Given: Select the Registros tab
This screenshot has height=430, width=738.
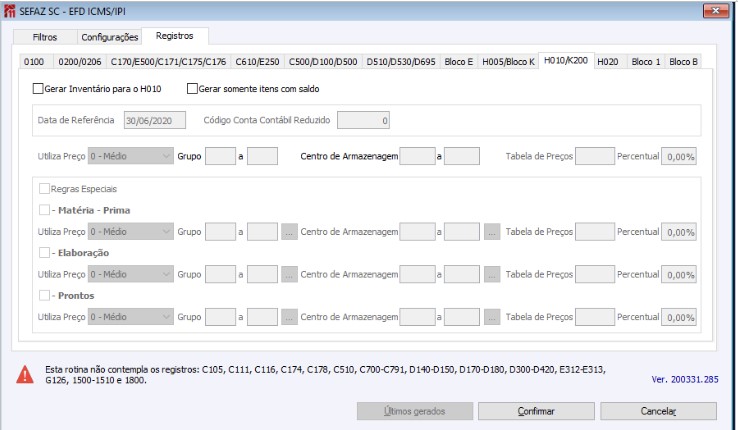Looking at the screenshot, I should 175,36.
